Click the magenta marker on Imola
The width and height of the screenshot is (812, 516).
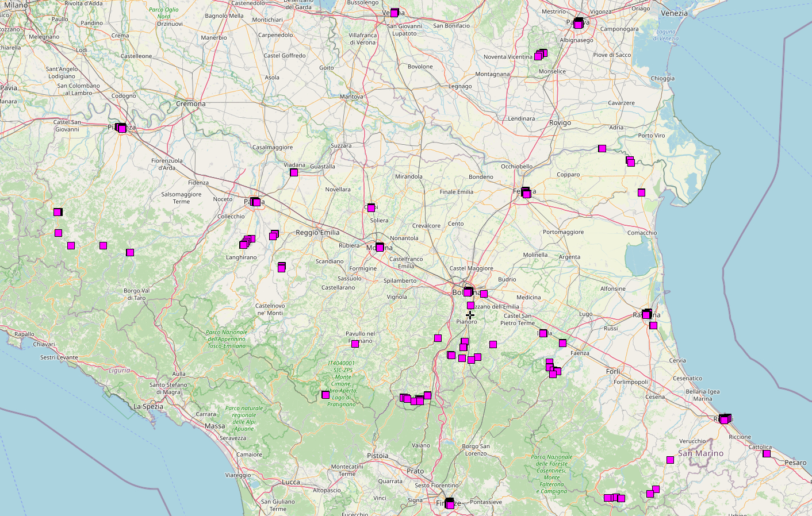(543, 333)
